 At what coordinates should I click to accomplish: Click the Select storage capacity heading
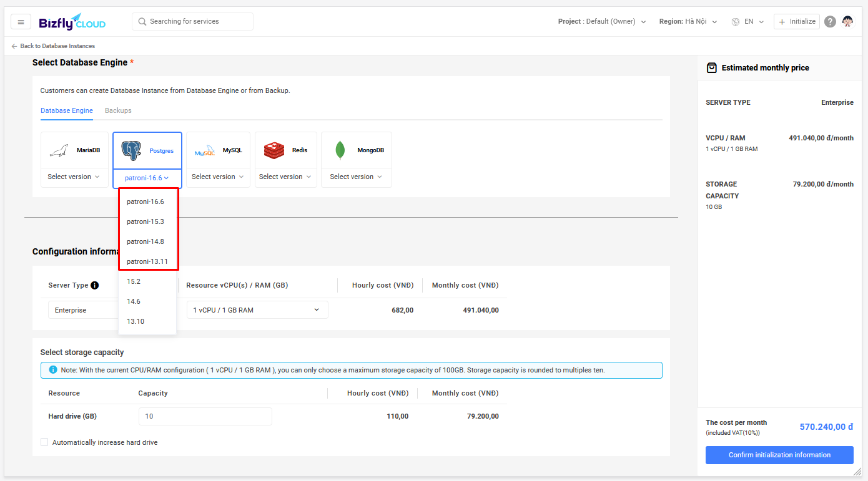click(x=82, y=352)
